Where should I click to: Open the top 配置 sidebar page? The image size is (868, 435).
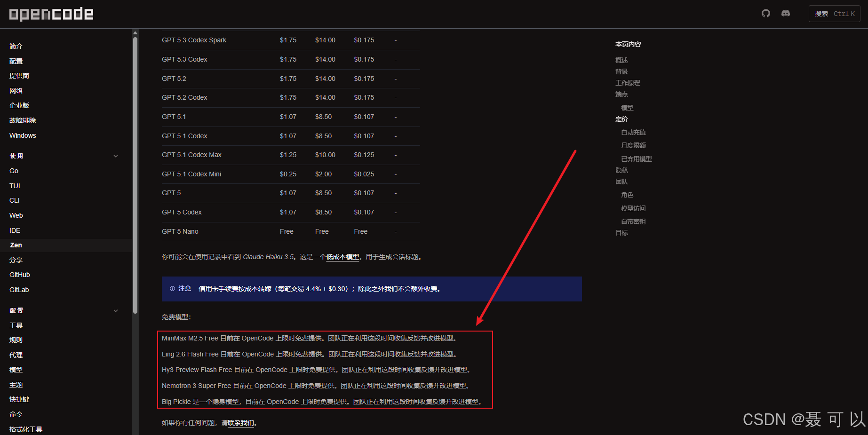click(16, 61)
